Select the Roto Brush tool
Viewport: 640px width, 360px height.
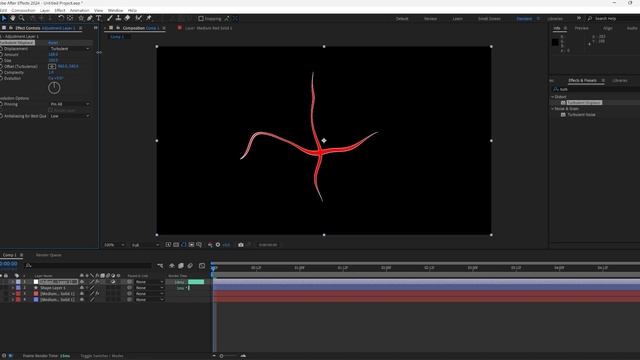[x=139, y=18]
